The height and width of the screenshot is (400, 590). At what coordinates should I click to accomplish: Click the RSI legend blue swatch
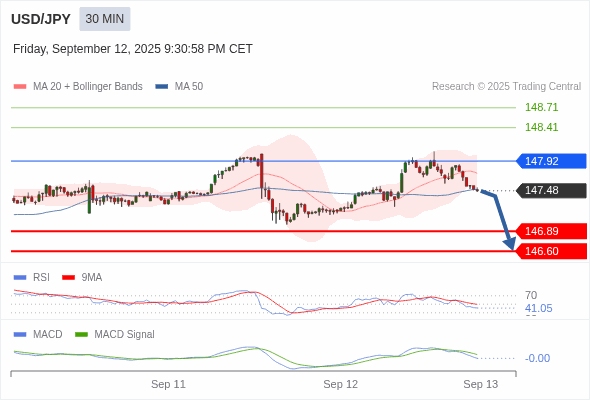pyautogui.click(x=20, y=278)
